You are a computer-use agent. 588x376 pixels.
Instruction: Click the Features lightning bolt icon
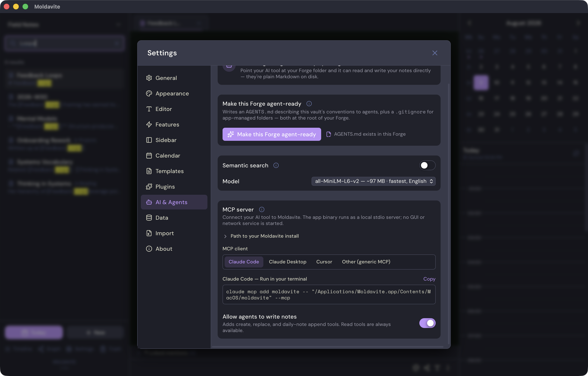(x=149, y=125)
